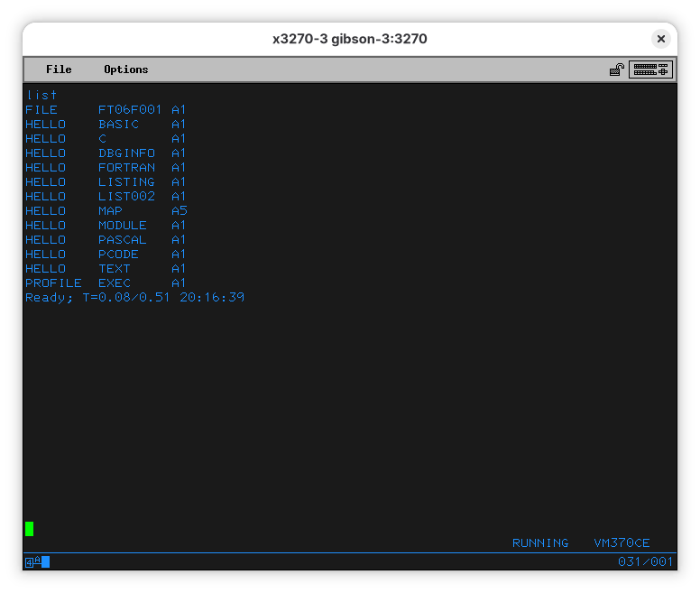Click the HELLO MAP A5 mode entry
The image size is (700, 593).
pos(179,211)
